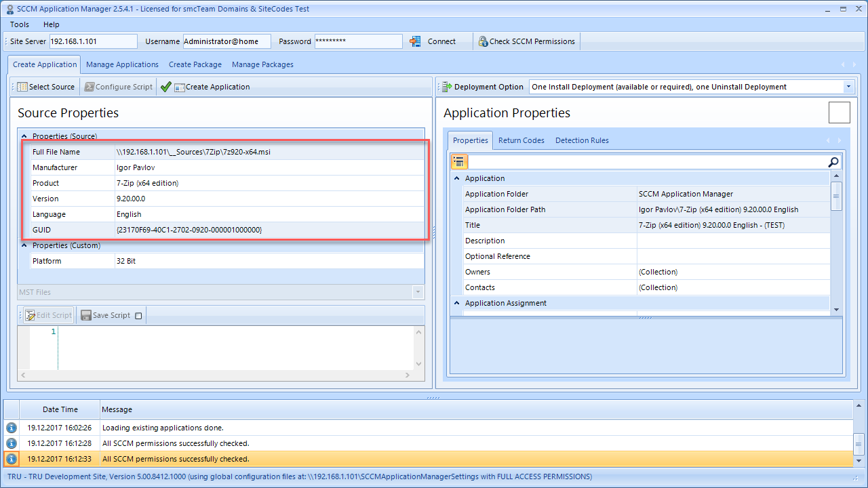Select the Application Folder value cell
The image size is (868, 488).
pyautogui.click(x=733, y=194)
